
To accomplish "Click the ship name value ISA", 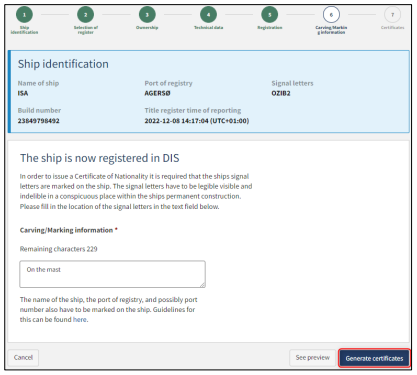I will 23,93.
